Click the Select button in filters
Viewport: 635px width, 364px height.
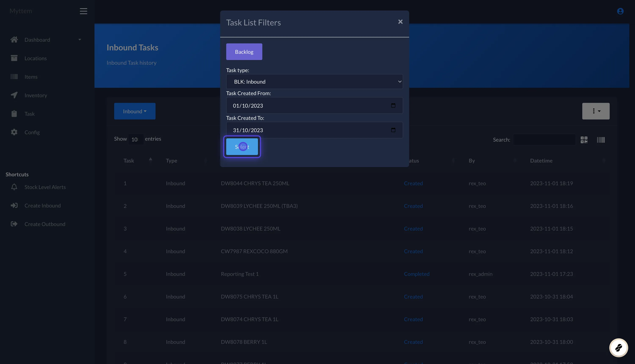pos(242,147)
